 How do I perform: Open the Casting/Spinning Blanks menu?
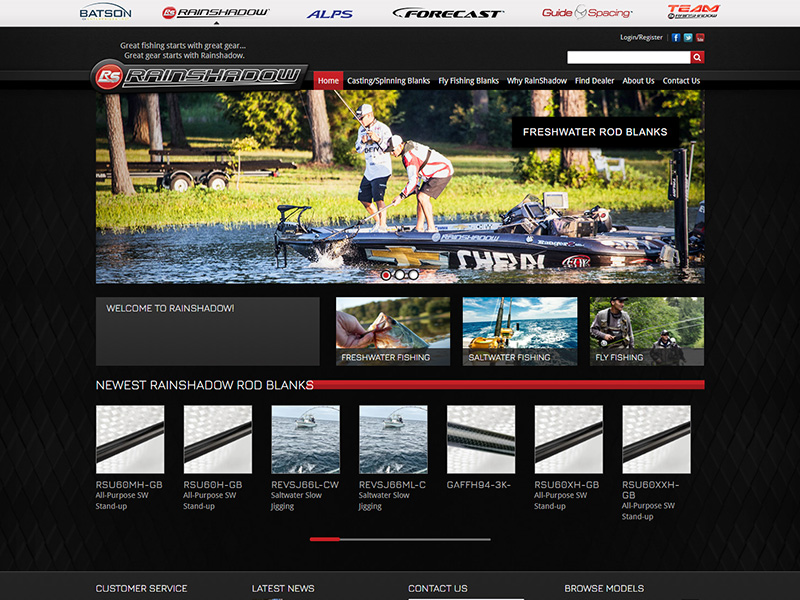pyautogui.click(x=388, y=81)
